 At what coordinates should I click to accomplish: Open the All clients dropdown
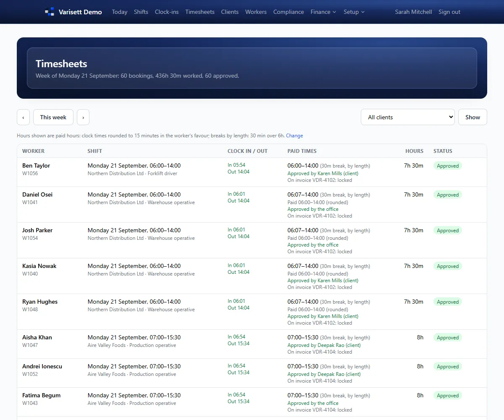click(408, 117)
